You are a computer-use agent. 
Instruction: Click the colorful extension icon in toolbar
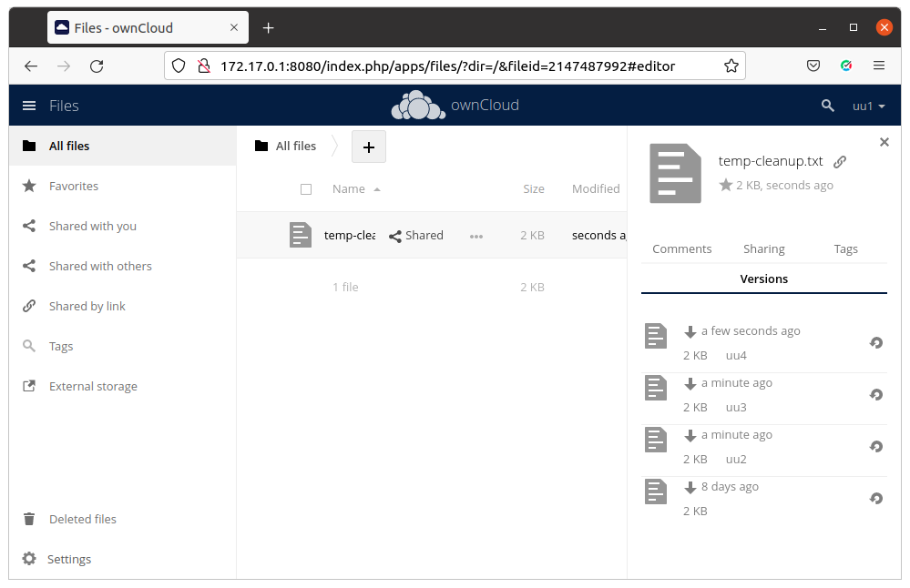click(846, 66)
